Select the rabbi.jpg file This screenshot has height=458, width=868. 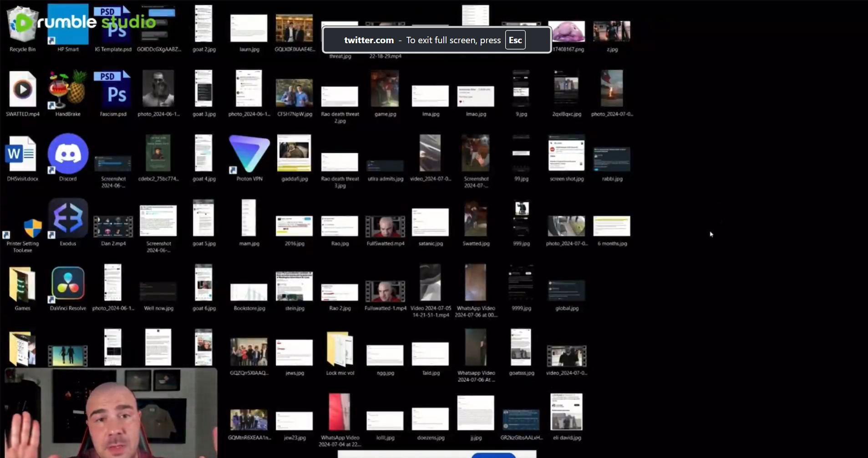click(x=612, y=164)
